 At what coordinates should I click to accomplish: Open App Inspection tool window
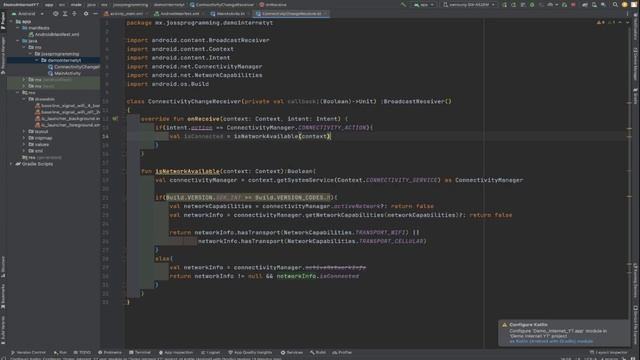tap(176, 352)
